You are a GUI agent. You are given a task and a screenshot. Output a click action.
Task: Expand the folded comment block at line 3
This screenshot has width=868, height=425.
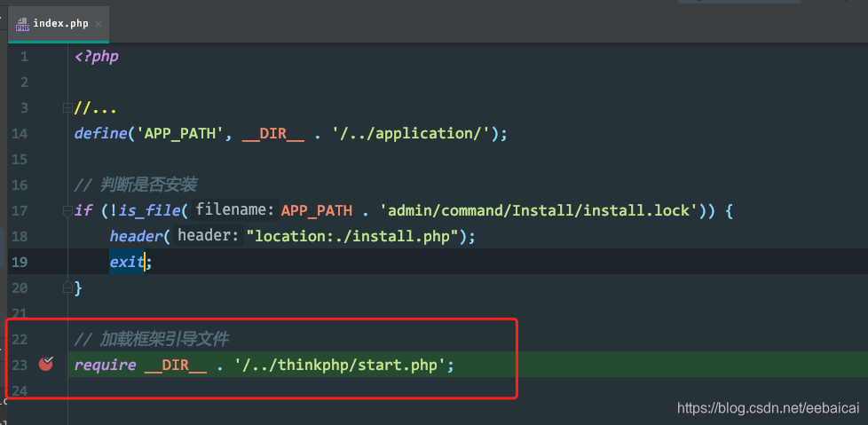click(x=67, y=108)
